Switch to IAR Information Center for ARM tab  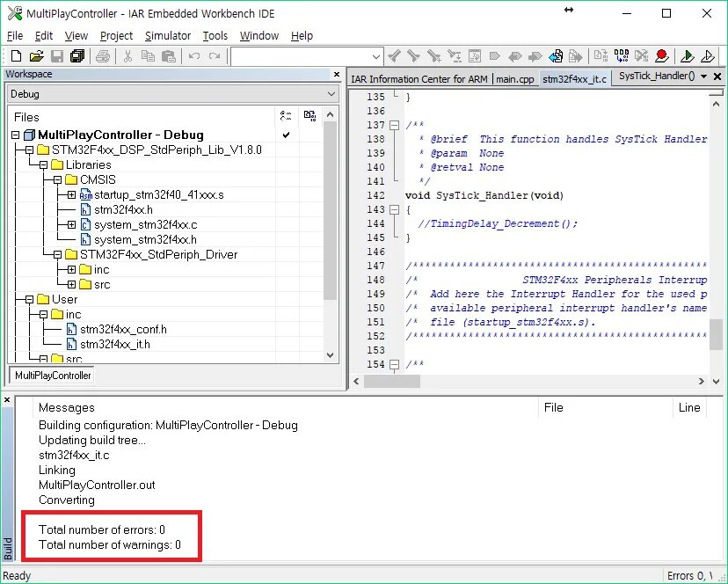[x=419, y=79]
